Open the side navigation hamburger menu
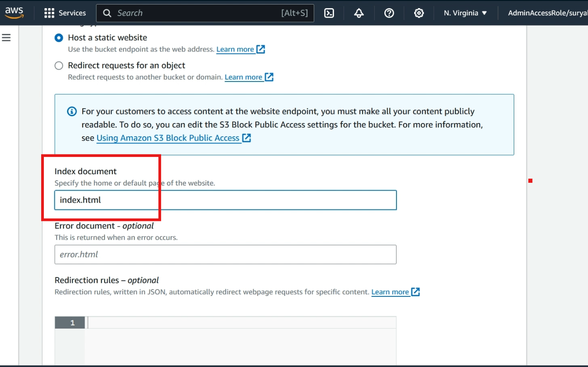 6,38
